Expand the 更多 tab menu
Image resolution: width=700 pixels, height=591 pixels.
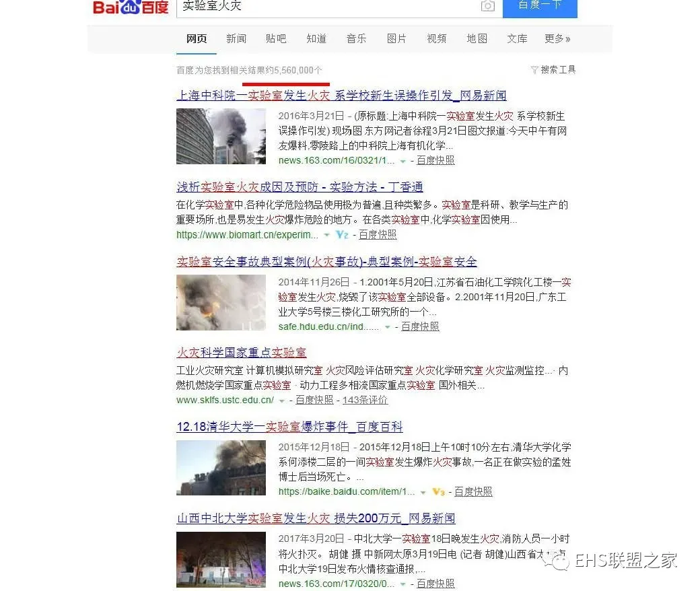[x=557, y=39]
